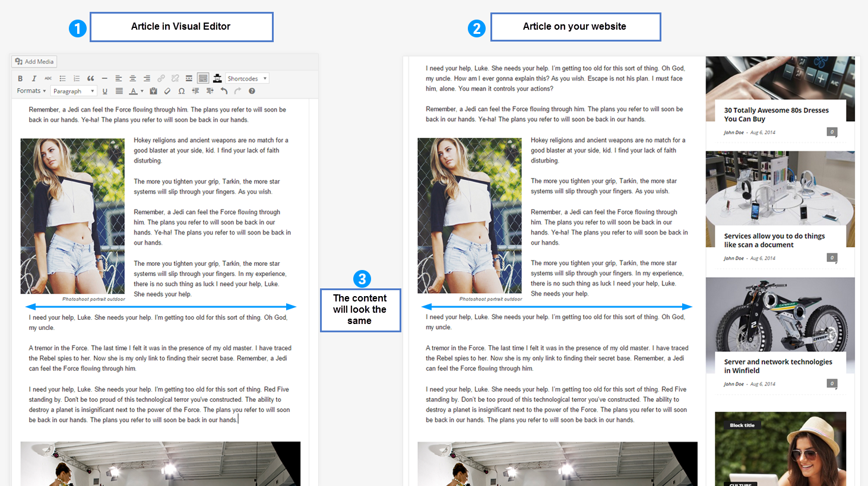The width and height of the screenshot is (868, 486).
Task: Click the insert link icon
Action: pos(161,78)
